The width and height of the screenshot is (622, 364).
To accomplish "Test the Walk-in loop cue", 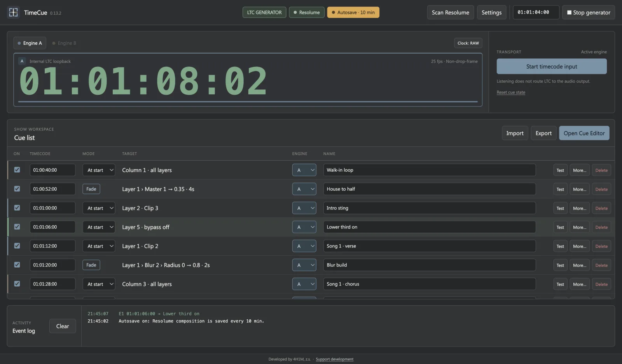I will coord(560,170).
